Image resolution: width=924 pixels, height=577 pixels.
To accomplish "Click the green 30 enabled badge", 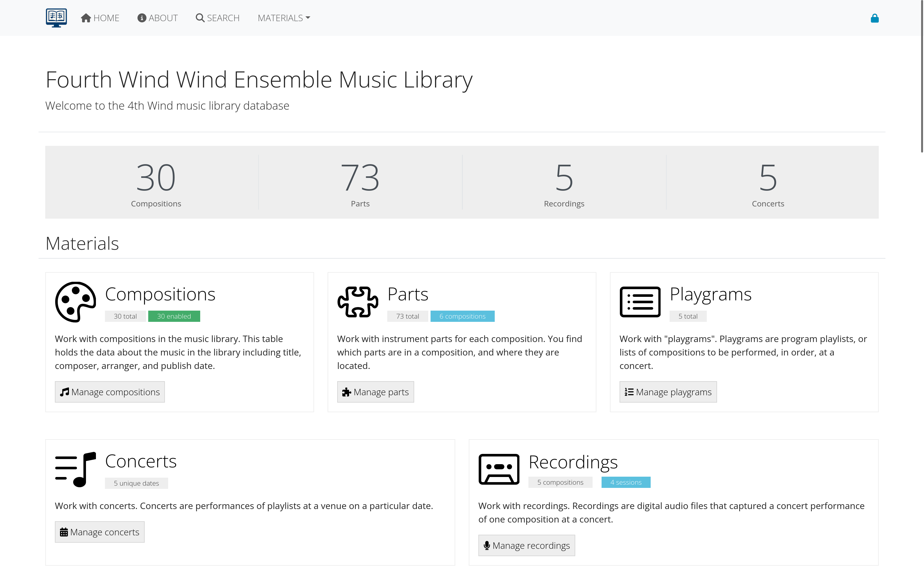I will [174, 316].
